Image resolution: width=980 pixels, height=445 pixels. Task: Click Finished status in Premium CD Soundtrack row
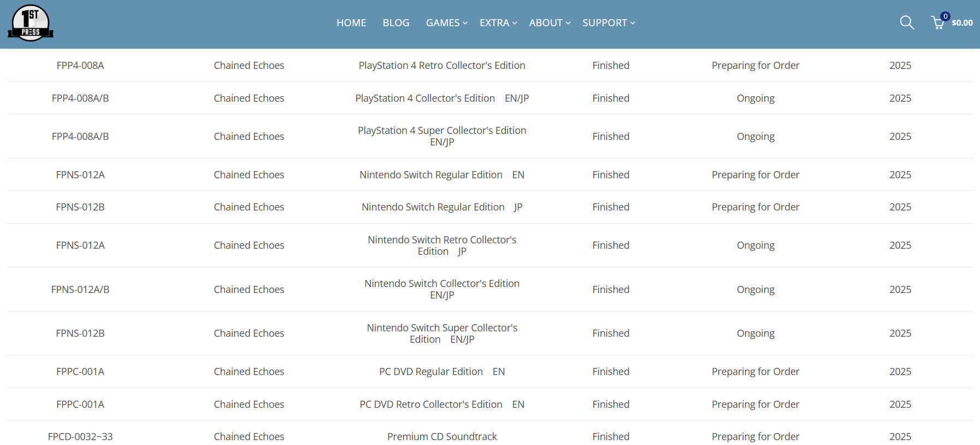tap(611, 437)
